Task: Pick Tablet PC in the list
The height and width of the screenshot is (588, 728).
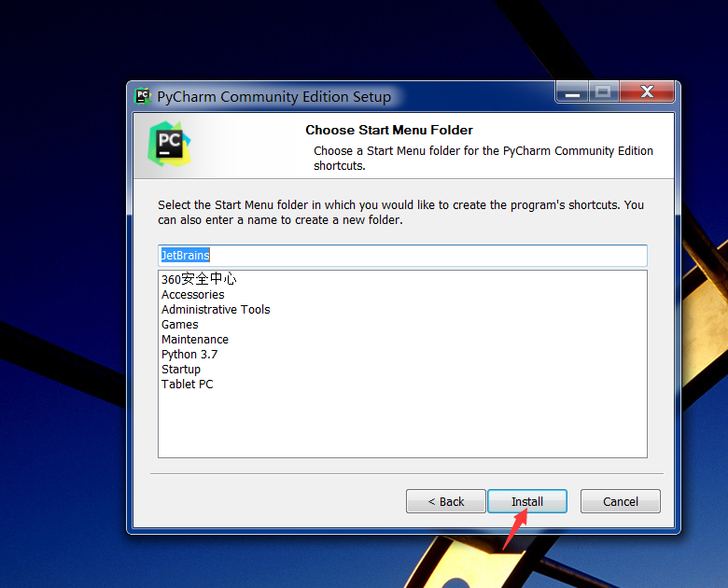Action: (187, 384)
